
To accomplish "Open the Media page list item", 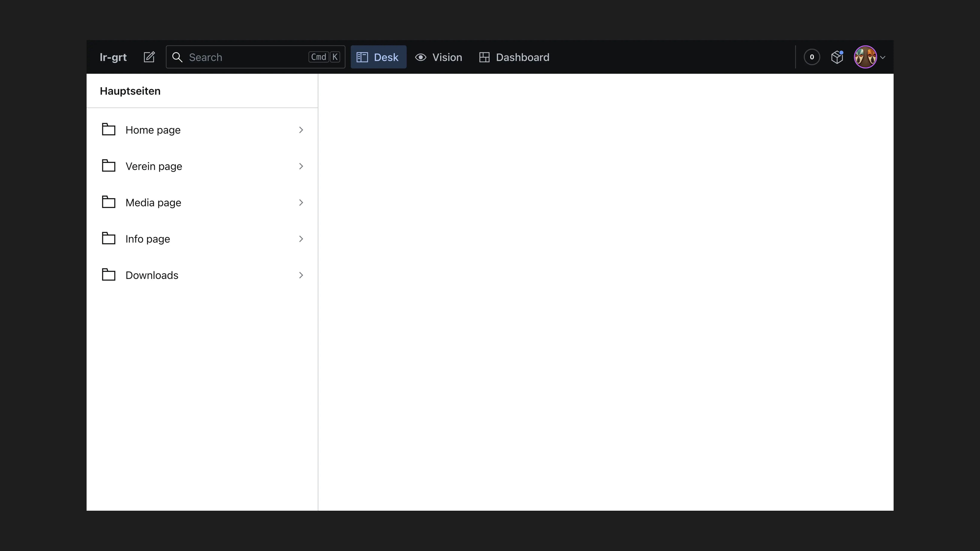I will (202, 203).
